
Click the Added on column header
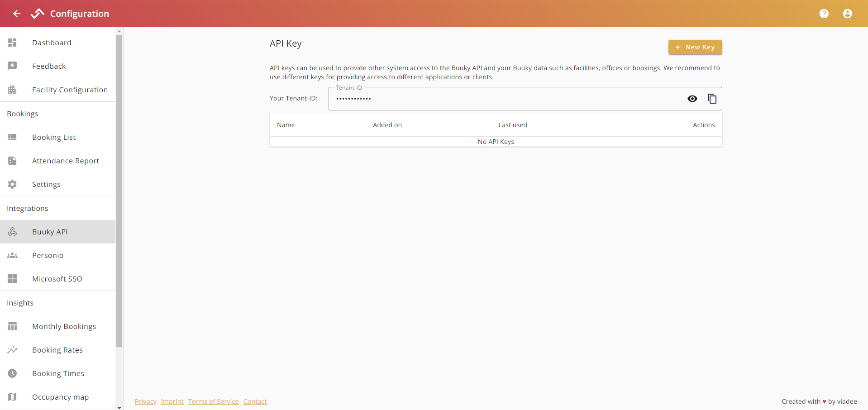387,125
